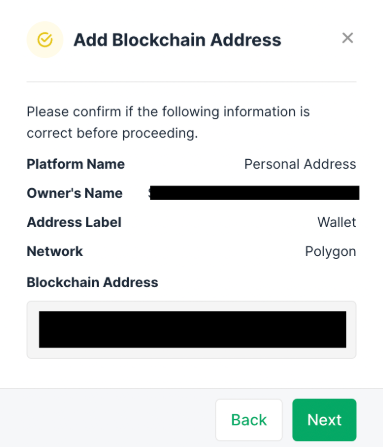Click the Address Label field name
The height and width of the screenshot is (447, 383).
tap(74, 222)
